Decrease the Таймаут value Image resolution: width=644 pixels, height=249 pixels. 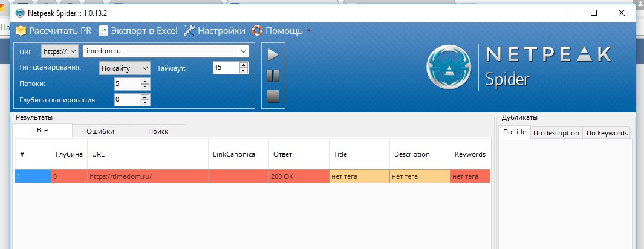(x=244, y=71)
